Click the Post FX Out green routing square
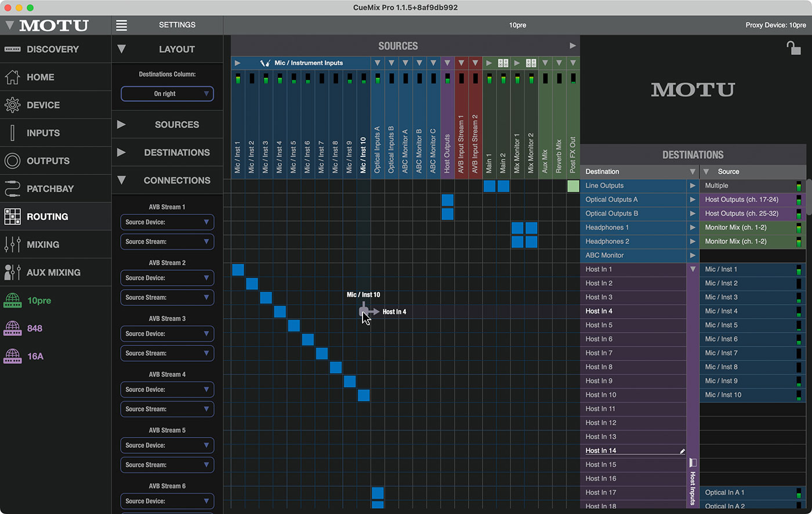This screenshot has height=514, width=812. pyautogui.click(x=573, y=186)
